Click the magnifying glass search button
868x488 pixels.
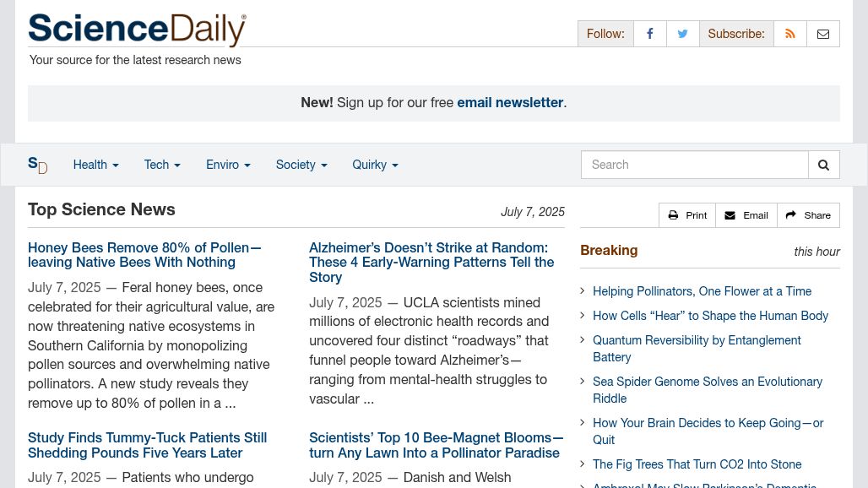pos(824,165)
